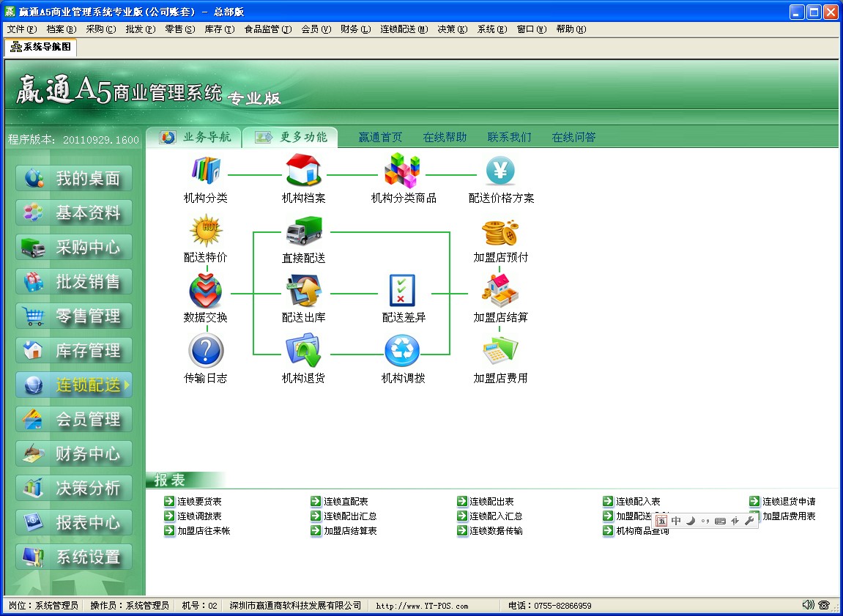The height and width of the screenshot is (616, 843).
Task: Open the 连锁要货表 report link
Action: (x=199, y=502)
